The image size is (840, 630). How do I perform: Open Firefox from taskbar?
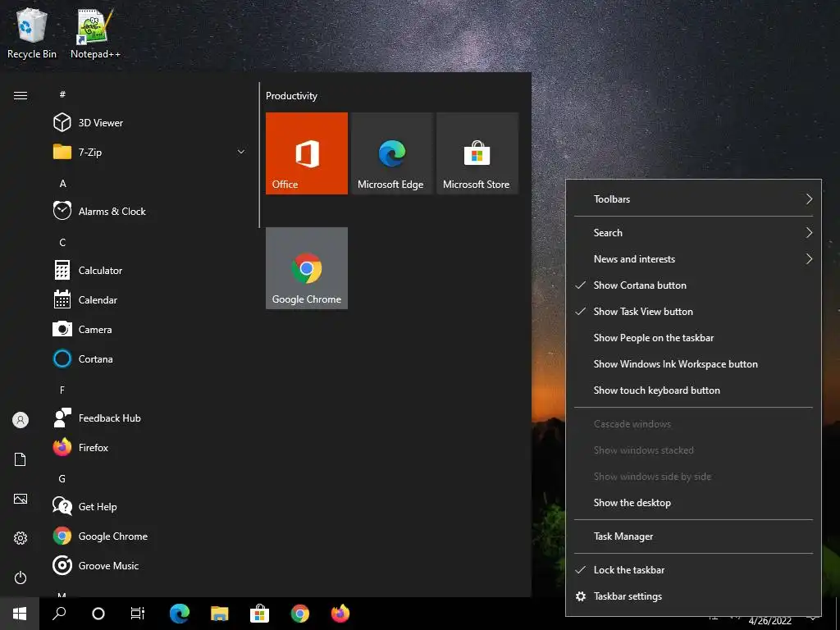point(340,614)
